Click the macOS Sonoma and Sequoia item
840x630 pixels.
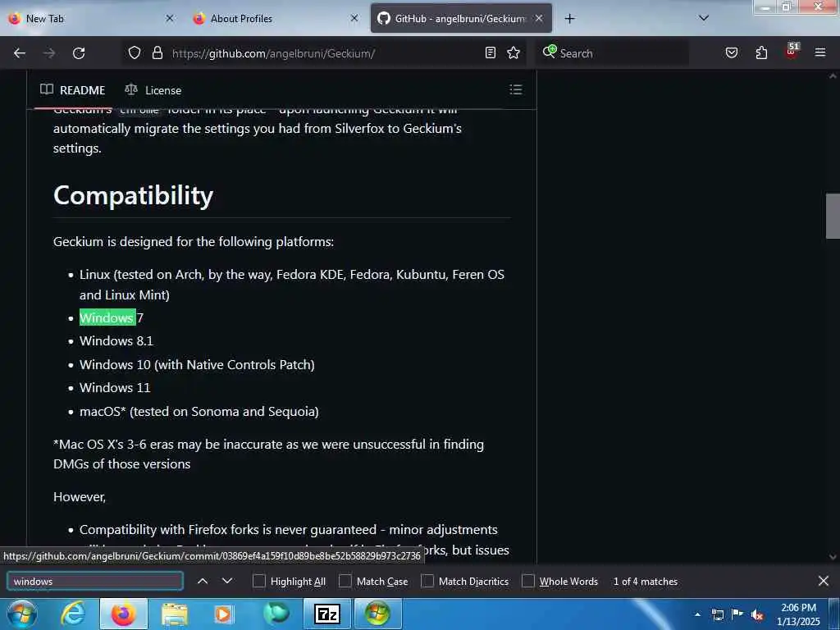click(199, 411)
